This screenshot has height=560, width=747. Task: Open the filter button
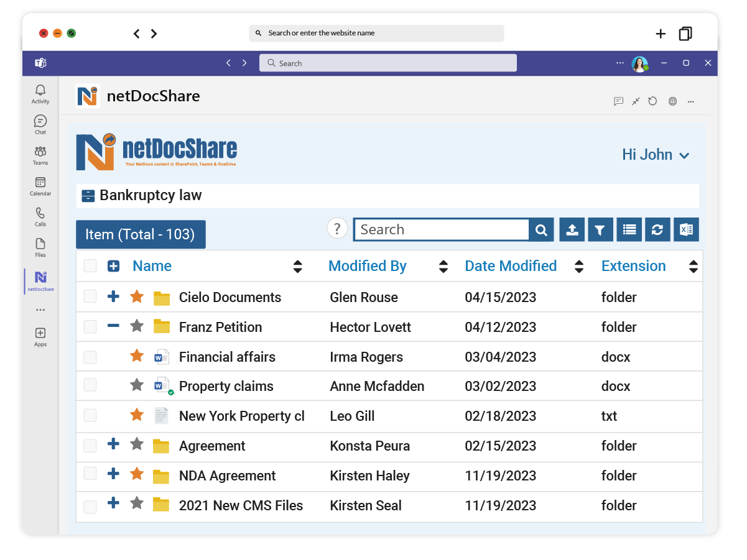(x=600, y=230)
